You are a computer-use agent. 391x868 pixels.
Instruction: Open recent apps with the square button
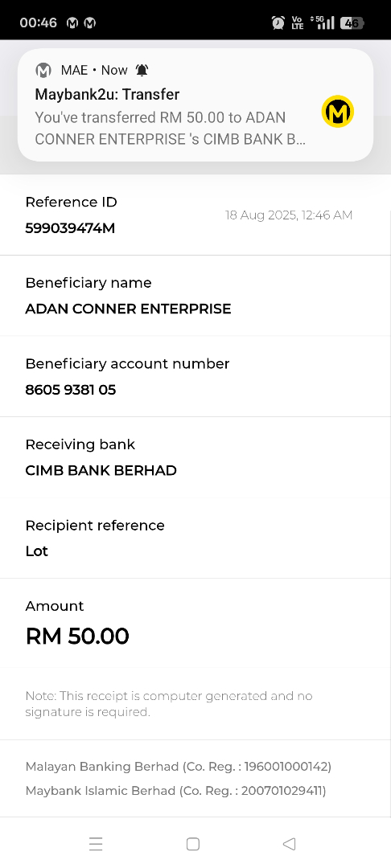point(193,844)
